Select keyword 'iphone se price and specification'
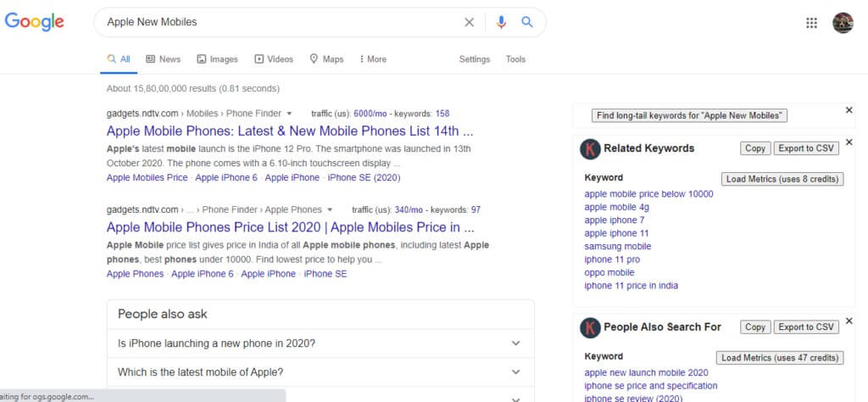 [651, 386]
